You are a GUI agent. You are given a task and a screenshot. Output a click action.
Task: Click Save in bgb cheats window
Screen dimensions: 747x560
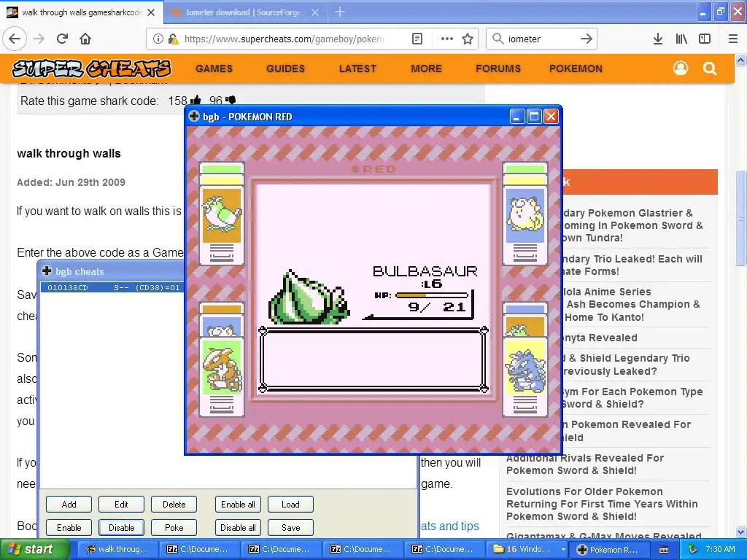coord(290,528)
